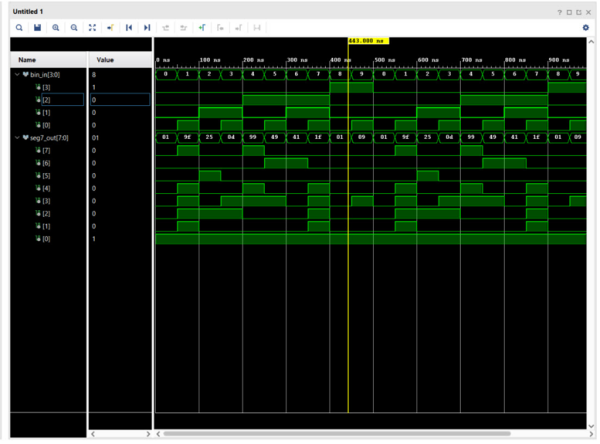Click the Name column header
The height and width of the screenshot is (444, 600).
48,60
